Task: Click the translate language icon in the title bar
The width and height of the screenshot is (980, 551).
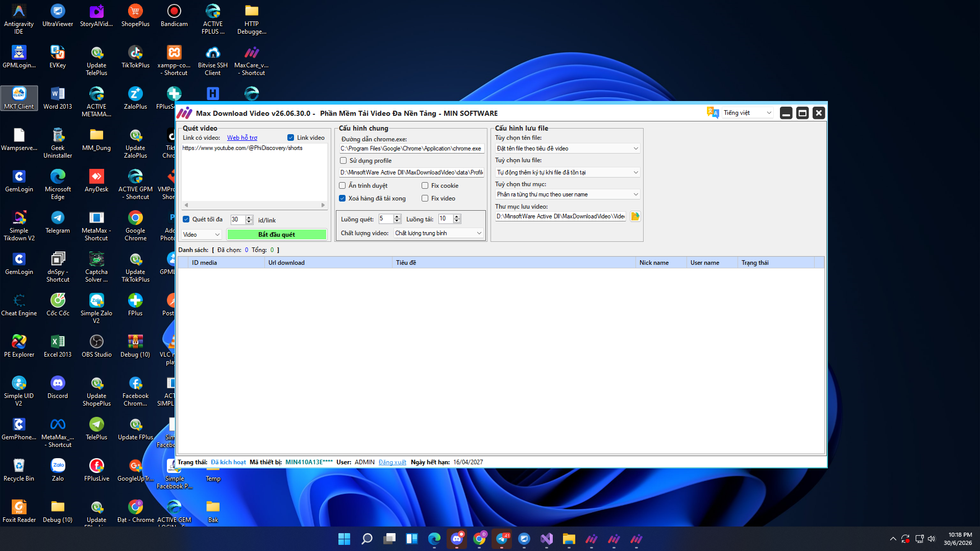Action: pyautogui.click(x=713, y=113)
